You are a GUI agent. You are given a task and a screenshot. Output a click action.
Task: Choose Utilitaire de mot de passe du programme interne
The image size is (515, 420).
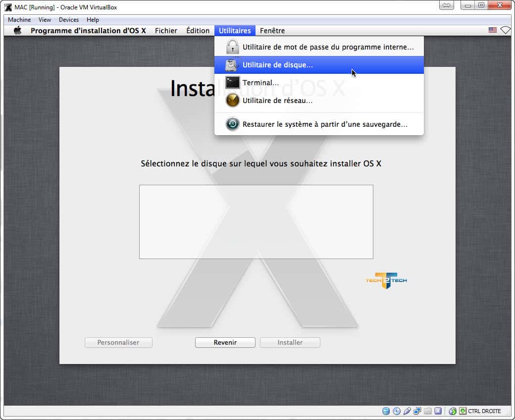[319, 47]
